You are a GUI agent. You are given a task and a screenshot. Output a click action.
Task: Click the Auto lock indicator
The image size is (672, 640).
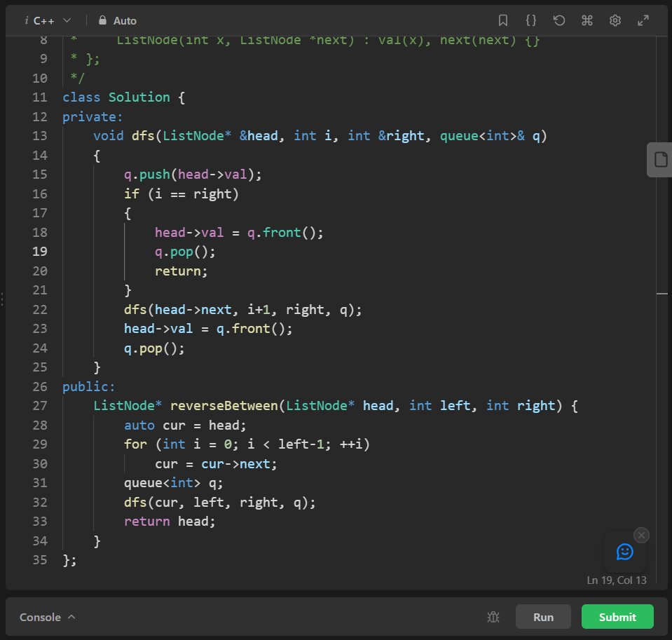(117, 20)
